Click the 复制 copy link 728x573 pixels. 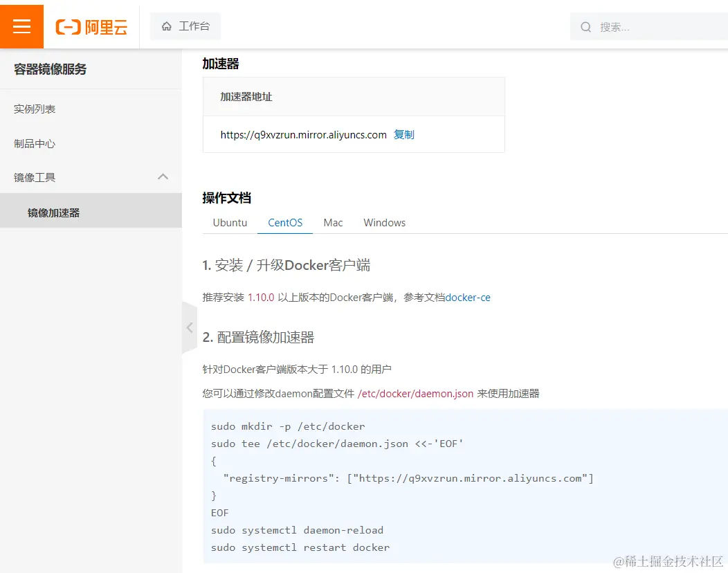coord(404,135)
